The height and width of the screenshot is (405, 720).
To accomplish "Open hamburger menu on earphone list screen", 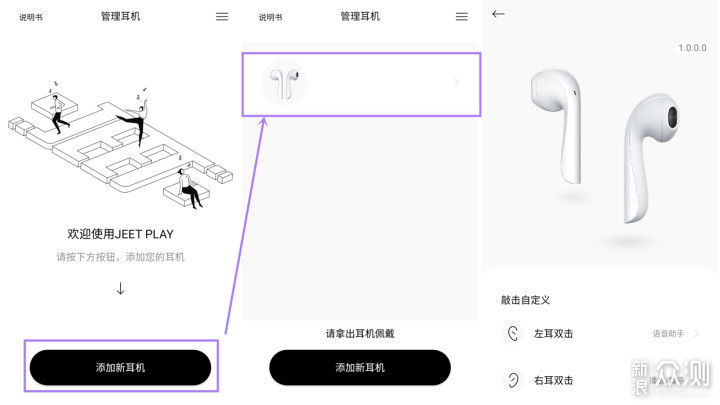I will click(461, 17).
